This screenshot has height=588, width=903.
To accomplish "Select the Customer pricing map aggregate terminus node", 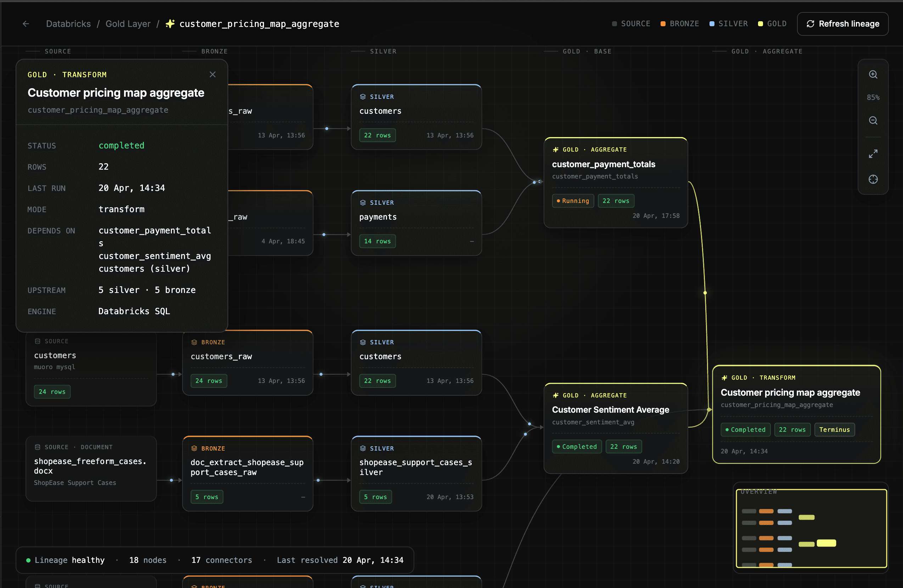I will coord(796,414).
